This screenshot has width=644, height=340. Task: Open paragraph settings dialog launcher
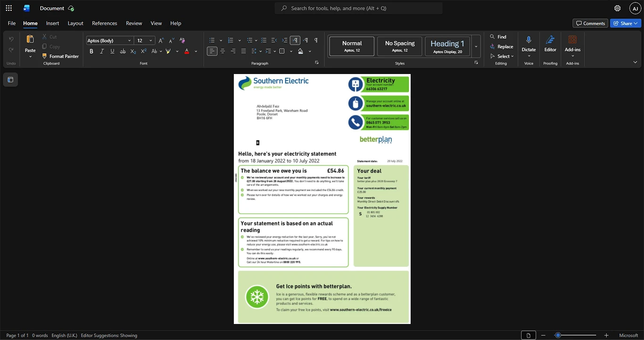click(x=317, y=63)
